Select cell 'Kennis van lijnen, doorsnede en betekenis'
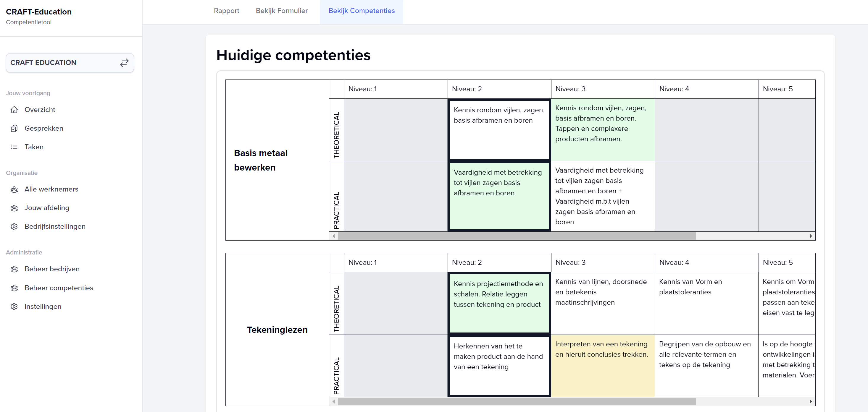The image size is (868, 412). (x=603, y=303)
